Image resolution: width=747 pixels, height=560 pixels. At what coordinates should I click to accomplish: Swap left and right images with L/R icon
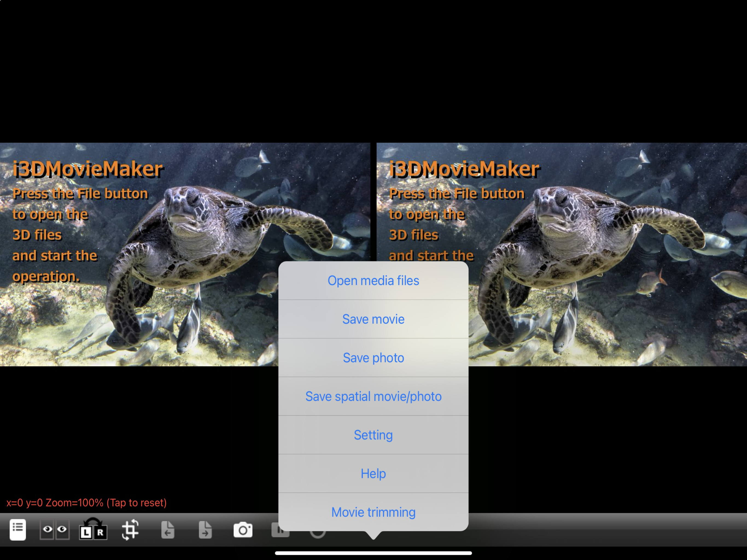(x=93, y=529)
